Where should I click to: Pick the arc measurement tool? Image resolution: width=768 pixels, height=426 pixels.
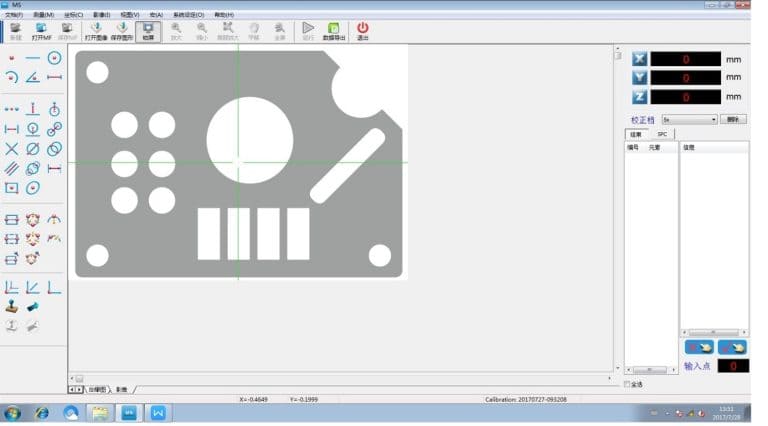tap(11, 77)
